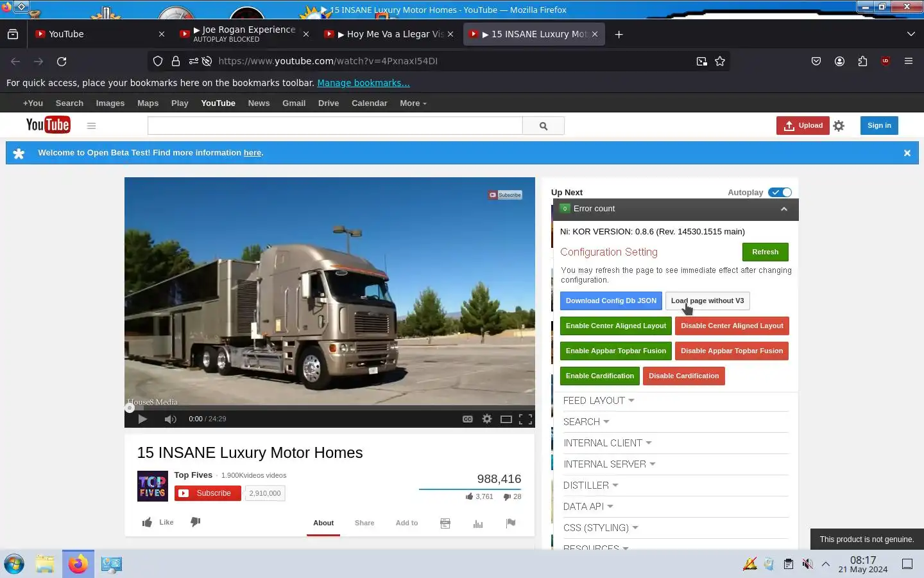
Task: Select the Share tab
Action: [364, 523]
